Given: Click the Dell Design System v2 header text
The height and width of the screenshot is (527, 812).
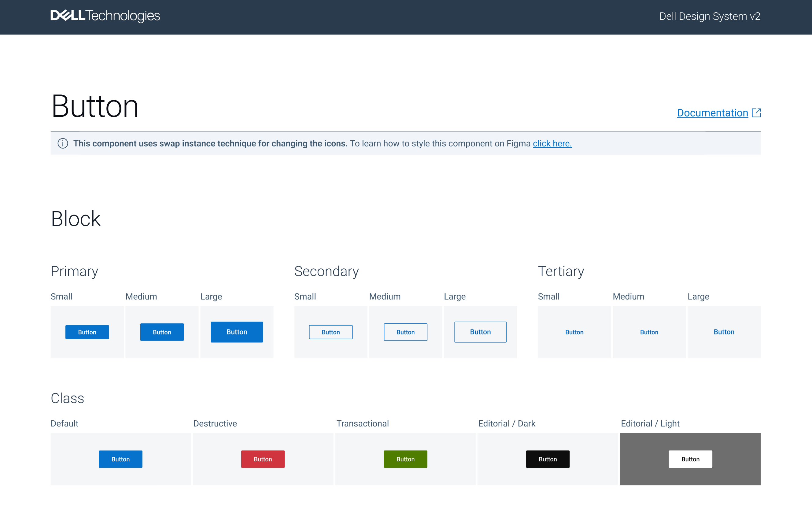Looking at the screenshot, I should coord(710,17).
